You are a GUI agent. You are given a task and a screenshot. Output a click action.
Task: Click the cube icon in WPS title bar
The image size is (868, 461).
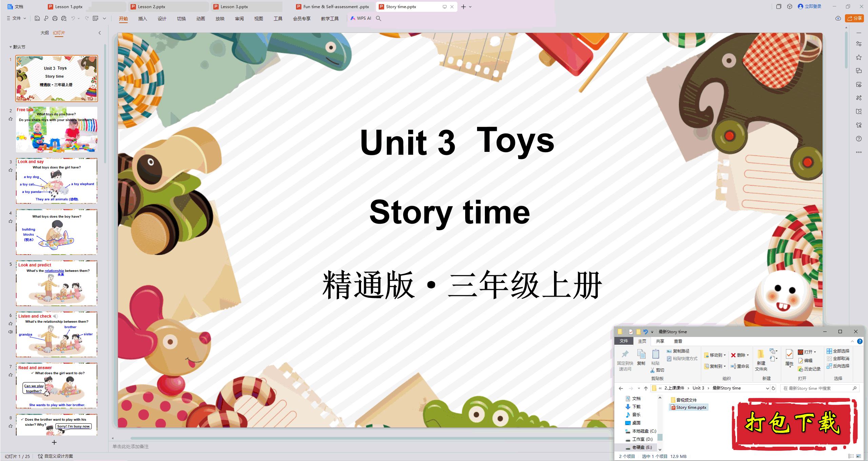coord(790,6)
